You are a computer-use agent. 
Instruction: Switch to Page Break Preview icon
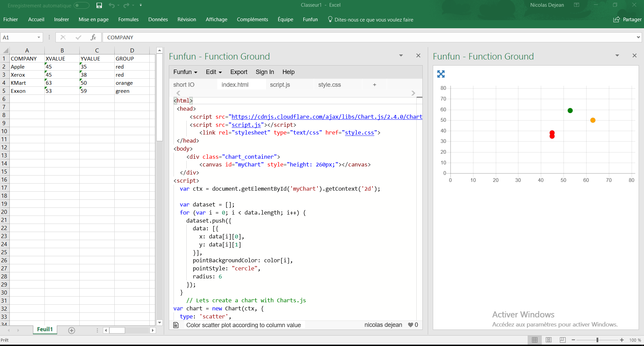coord(563,340)
